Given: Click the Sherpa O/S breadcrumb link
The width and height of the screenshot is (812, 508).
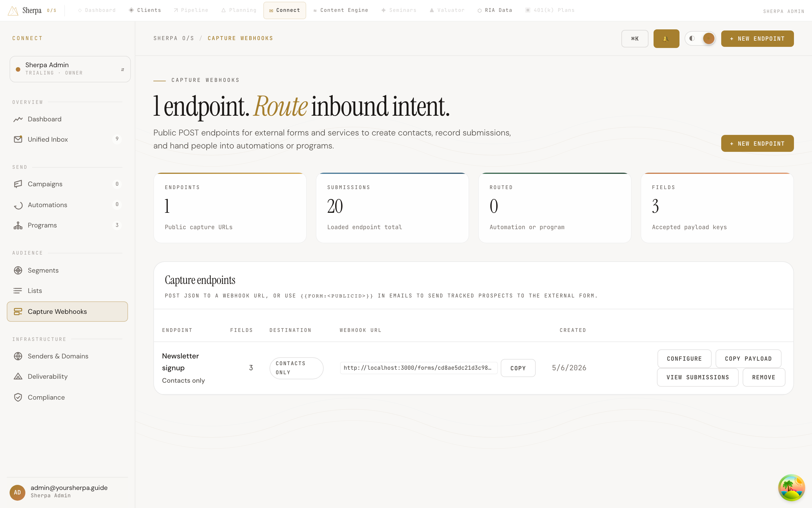Looking at the screenshot, I should pos(173,38).
